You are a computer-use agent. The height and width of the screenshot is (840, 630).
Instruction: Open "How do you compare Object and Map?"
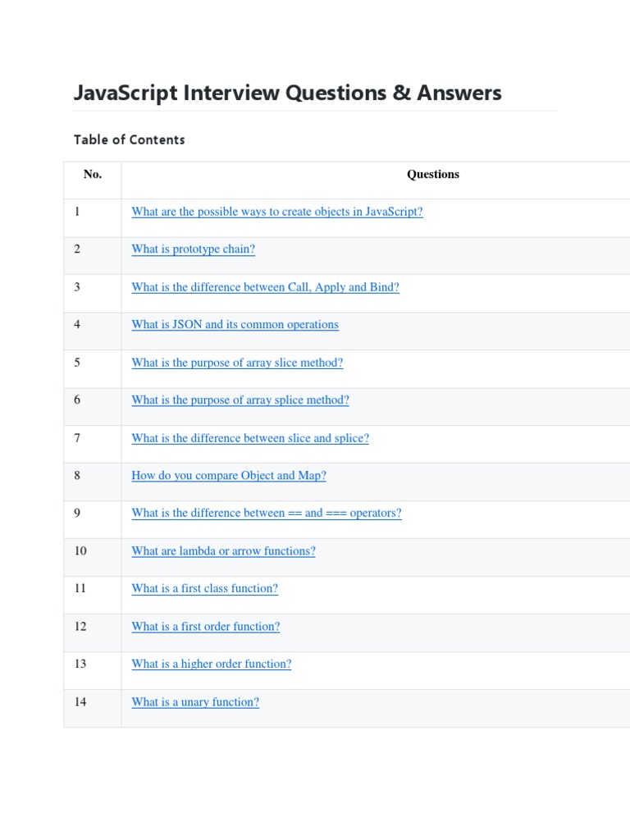pyautogui.click(x=229, y=476)
